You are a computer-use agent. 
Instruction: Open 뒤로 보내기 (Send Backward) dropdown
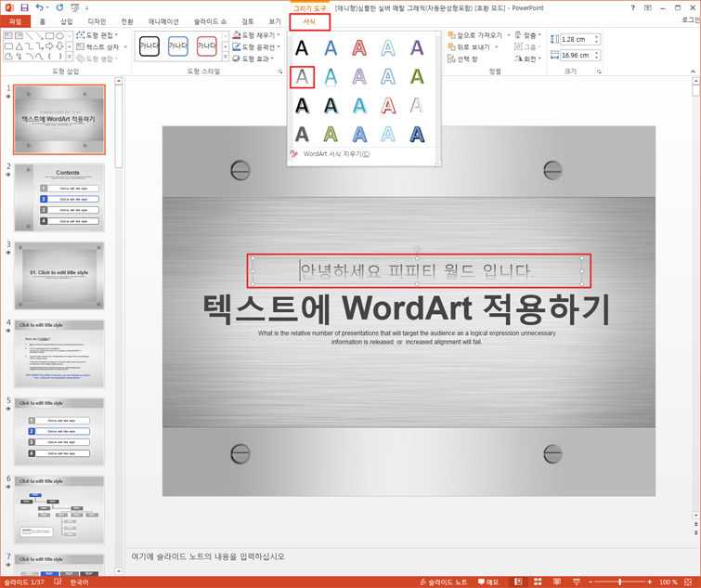point(473,47)
